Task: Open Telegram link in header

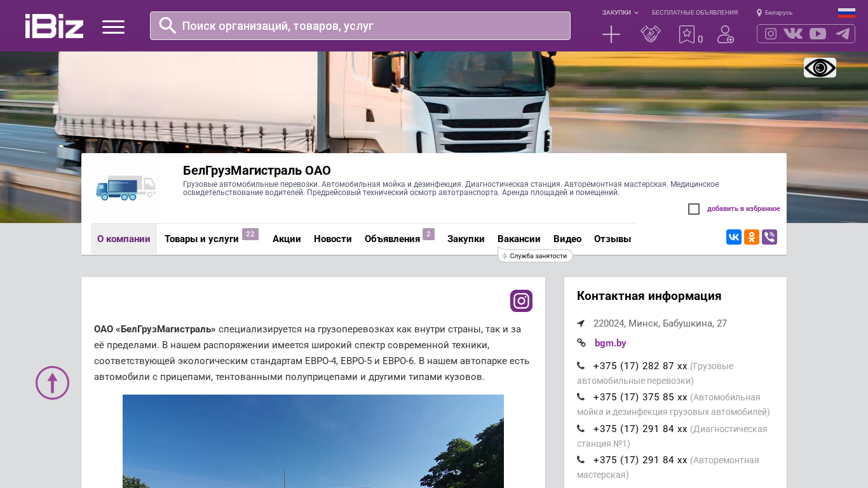Action: [x=843, y=34]
